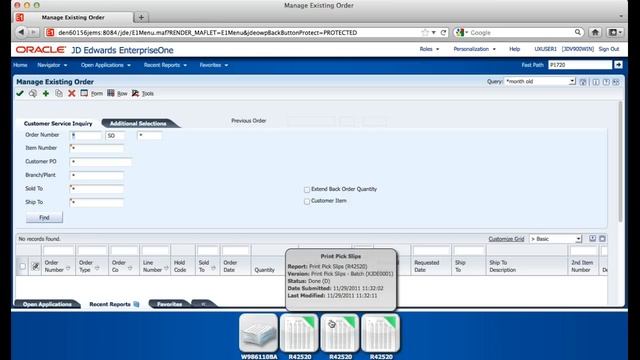The height and width of the screenshot is (360, 640).
Task: Go to Home in the menu bar
Action: pos(20,65)
